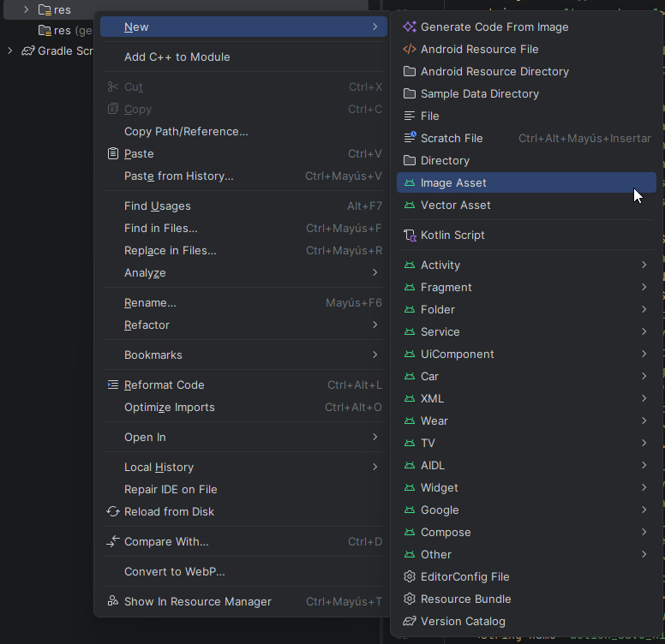Click the Copy icon in context menu
The width and height of the screenshot is (665, 644).
[x=113, y=109]
